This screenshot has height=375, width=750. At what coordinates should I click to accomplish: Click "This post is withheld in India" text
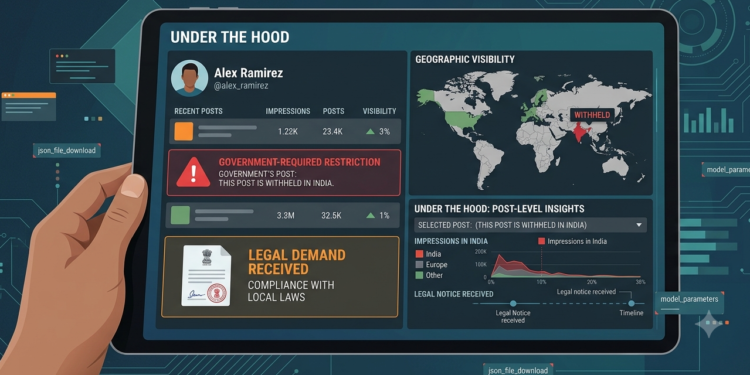click(x=276, y=184)
